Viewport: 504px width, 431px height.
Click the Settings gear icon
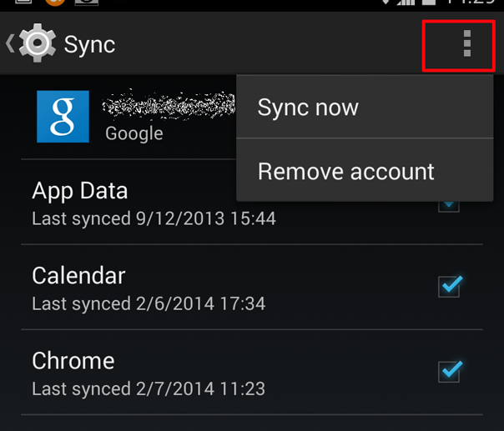pos(38,43)
